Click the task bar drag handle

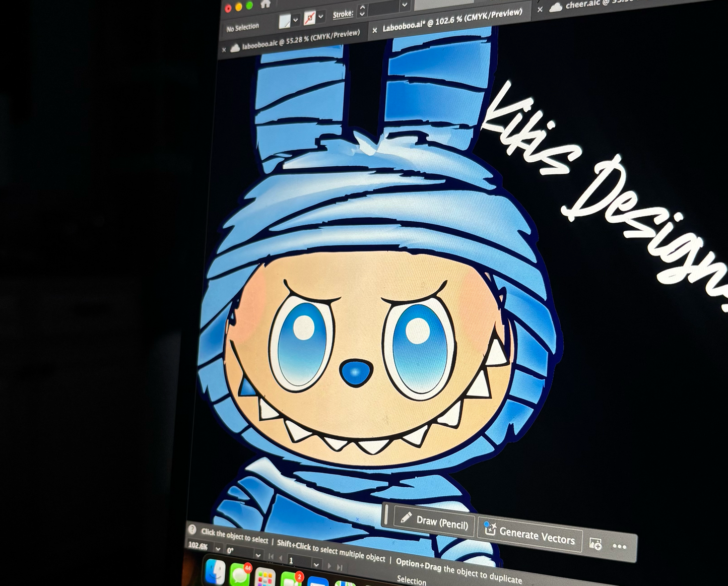point(386,515)
